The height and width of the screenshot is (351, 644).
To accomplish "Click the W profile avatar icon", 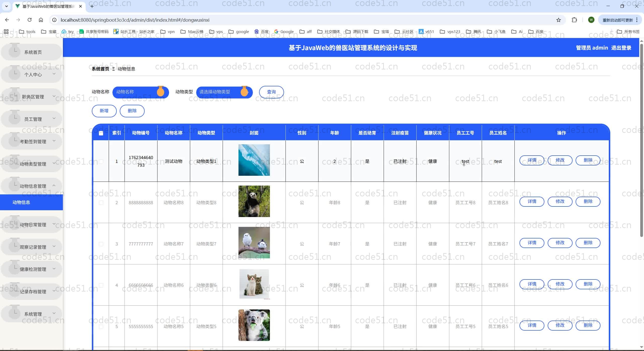I will click(x=591, y=20).
